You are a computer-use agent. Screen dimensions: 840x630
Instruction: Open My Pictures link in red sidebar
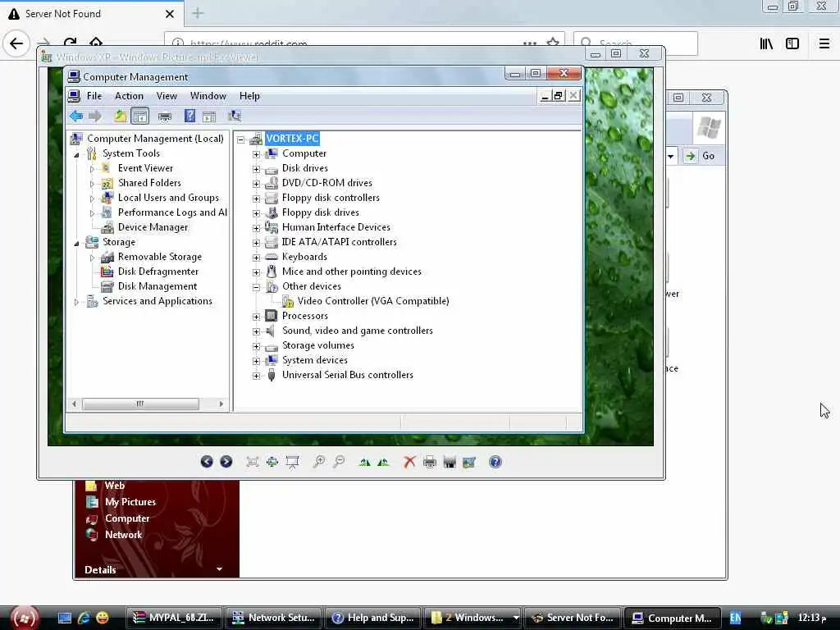[x=130, y=502]
